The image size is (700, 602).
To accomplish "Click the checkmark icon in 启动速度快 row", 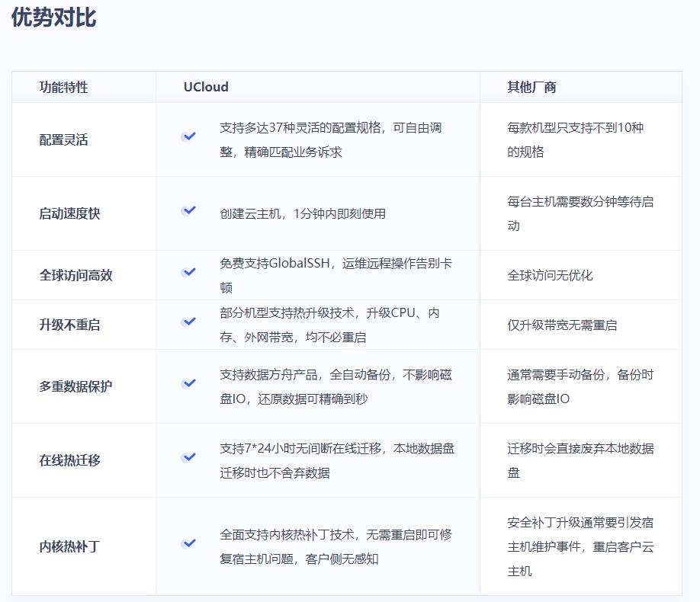I will point(189,210).
